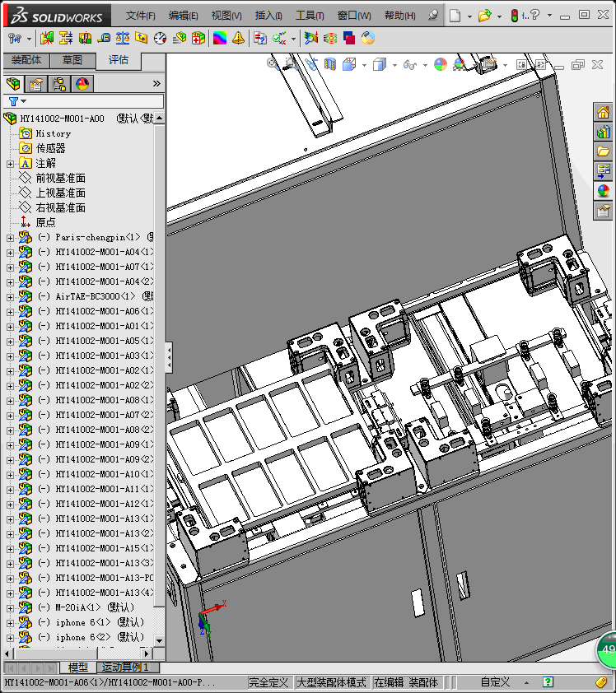Expand the 注解 annotations folder

coord(10,164)
